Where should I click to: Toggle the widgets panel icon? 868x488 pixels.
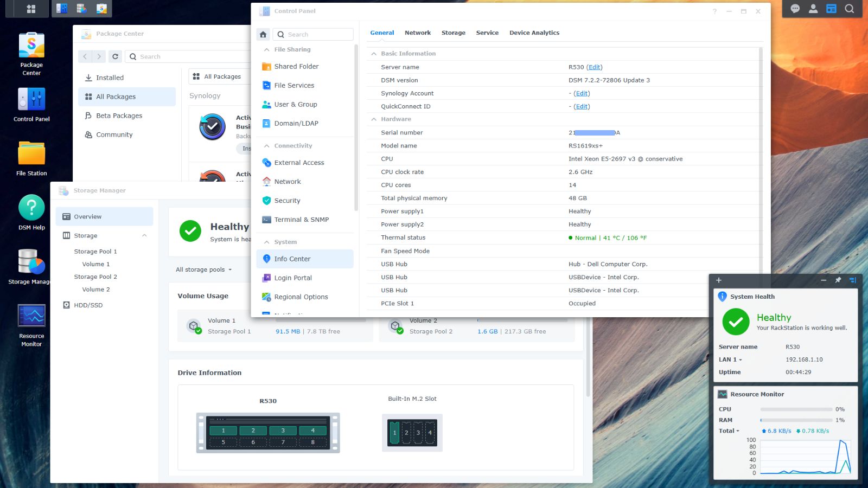coord(831,9)
